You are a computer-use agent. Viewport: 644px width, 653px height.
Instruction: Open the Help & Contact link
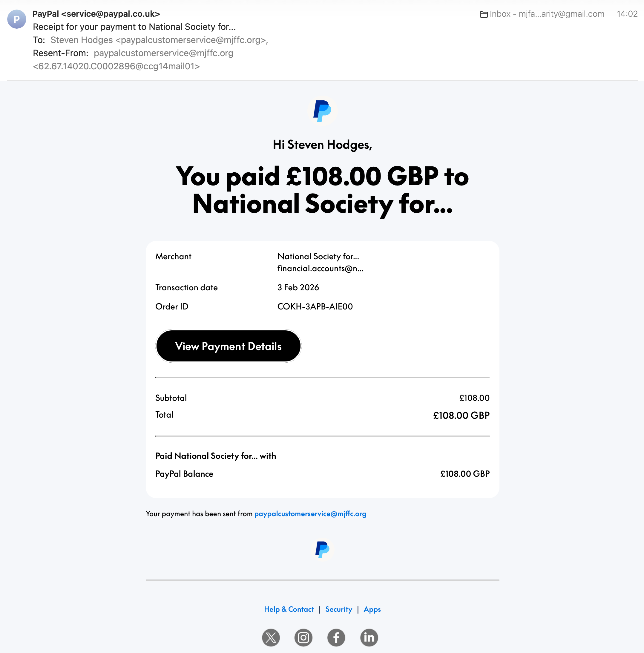click(x=289, y=609)
